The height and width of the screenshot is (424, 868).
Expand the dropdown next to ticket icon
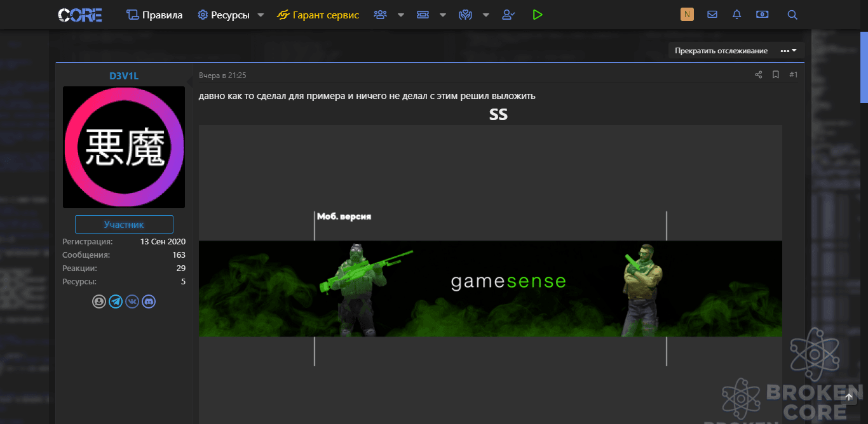pyautogui.click(x=443, y=15)
